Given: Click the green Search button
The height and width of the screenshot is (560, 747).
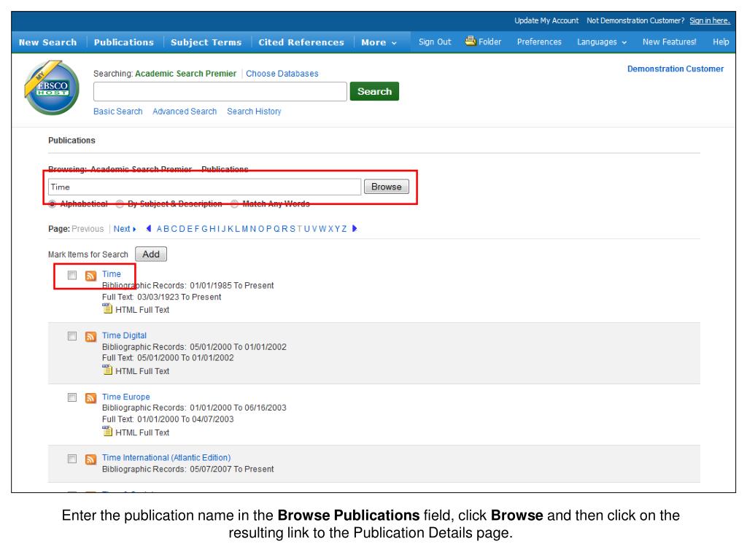Looking at the screenshot, I should (374, 91).
